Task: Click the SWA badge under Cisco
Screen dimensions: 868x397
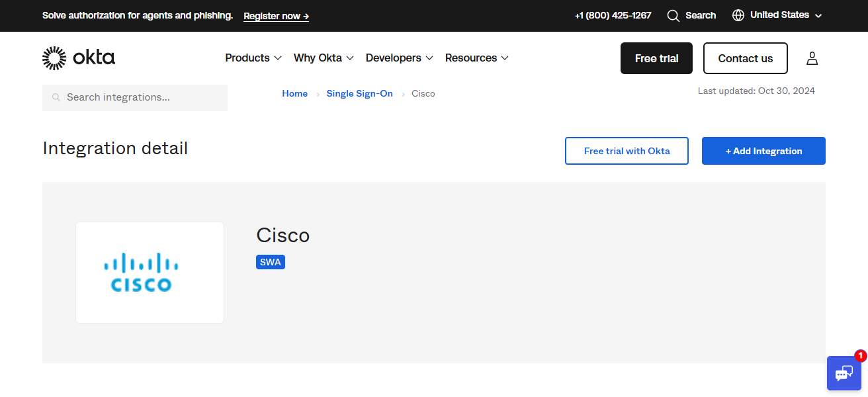Action: 270,262
